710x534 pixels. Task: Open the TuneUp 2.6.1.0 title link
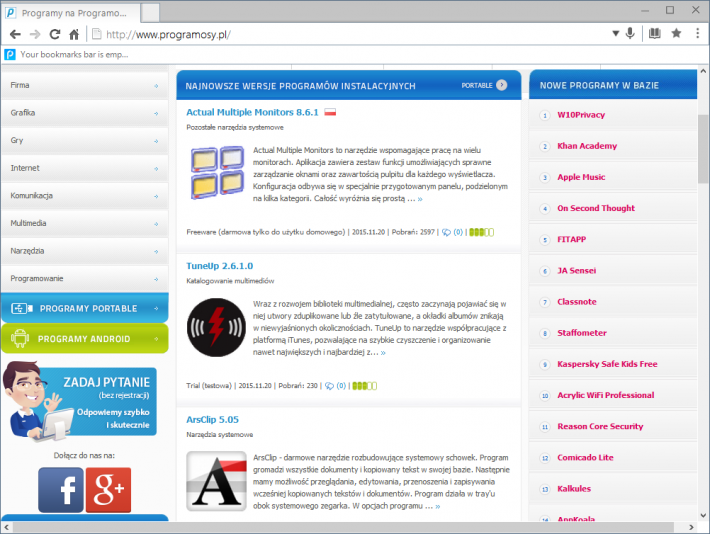pos(220,266)
